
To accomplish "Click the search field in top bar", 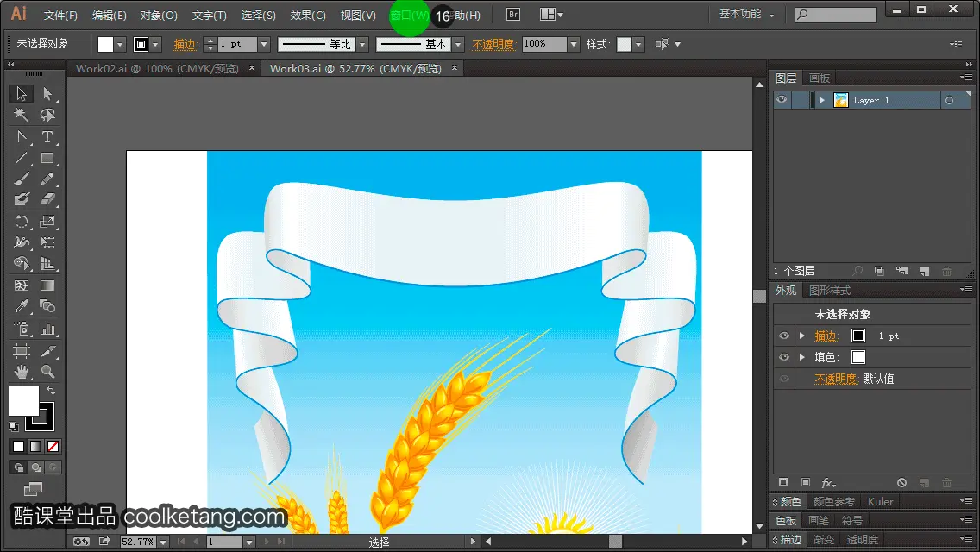I will tap(836, 15).
